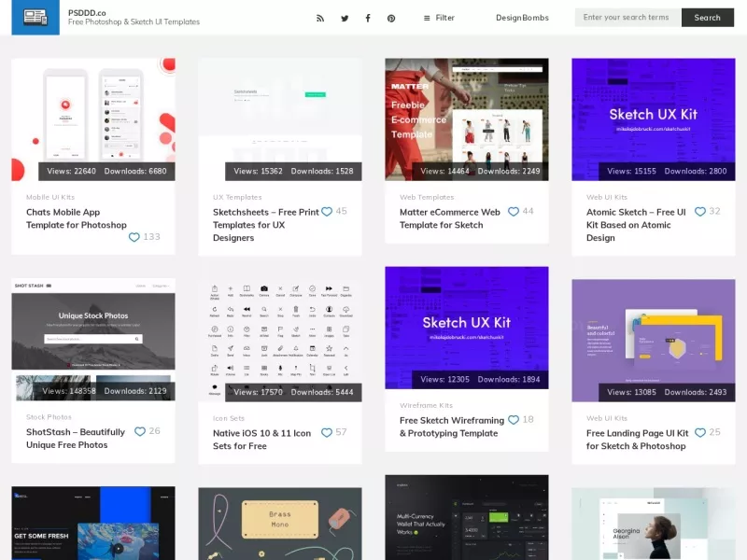747x560 pixels.
Task: Open Atomic Sketch Free UI Kit title
Action: [636, 225]
